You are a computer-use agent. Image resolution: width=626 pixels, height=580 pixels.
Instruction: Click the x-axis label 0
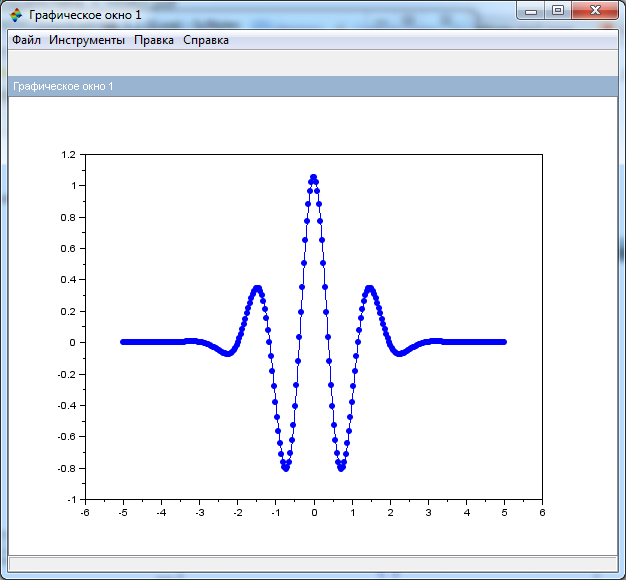pyautogui.click(x=314, y=513)
